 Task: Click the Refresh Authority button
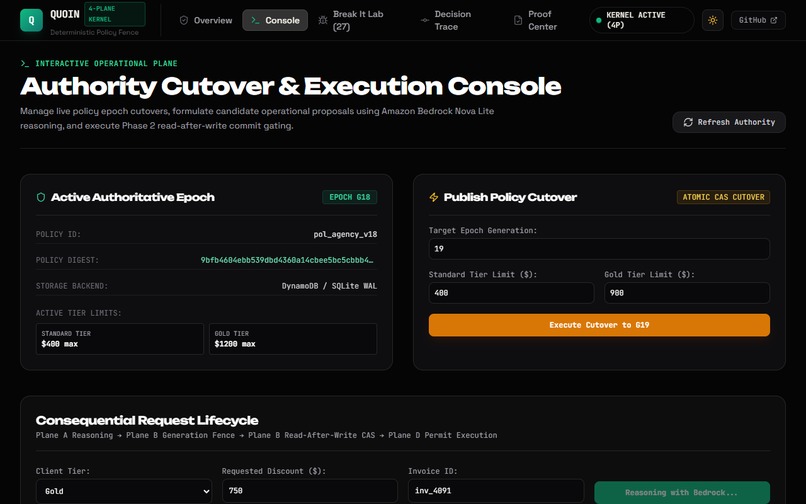click(729, 122)
